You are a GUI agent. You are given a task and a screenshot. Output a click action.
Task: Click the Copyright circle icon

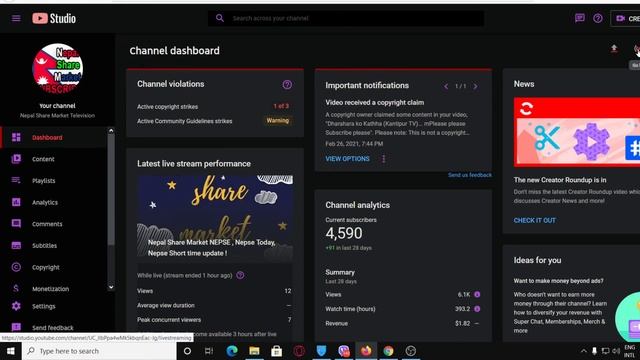(x=16, y=267)
